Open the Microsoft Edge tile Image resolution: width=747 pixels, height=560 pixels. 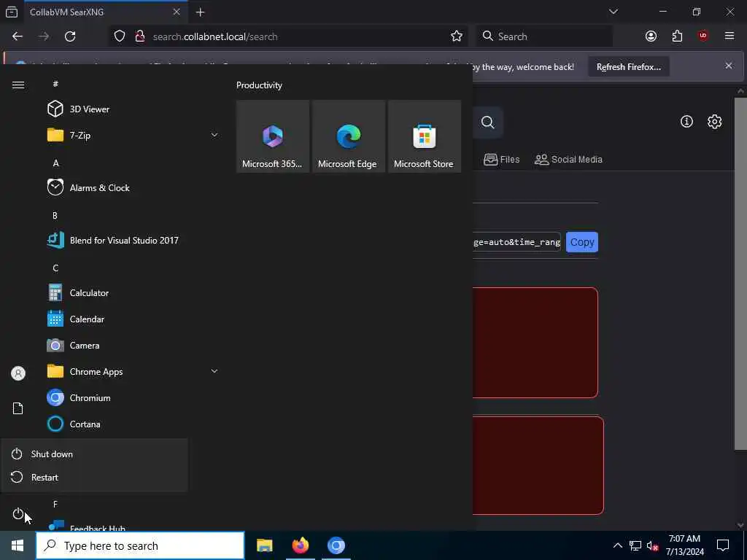pos(348,136)
